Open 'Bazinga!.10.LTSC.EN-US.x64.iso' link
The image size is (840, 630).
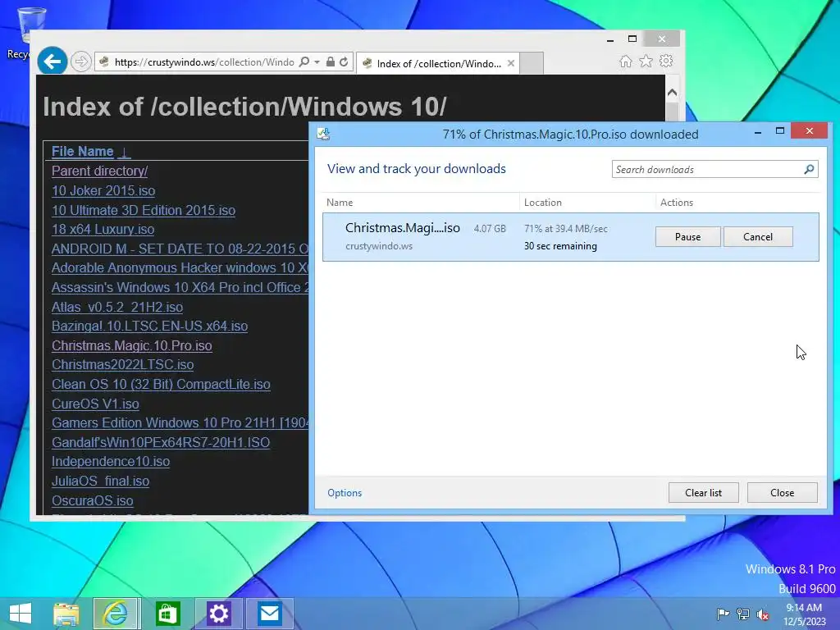click(149, 326)
